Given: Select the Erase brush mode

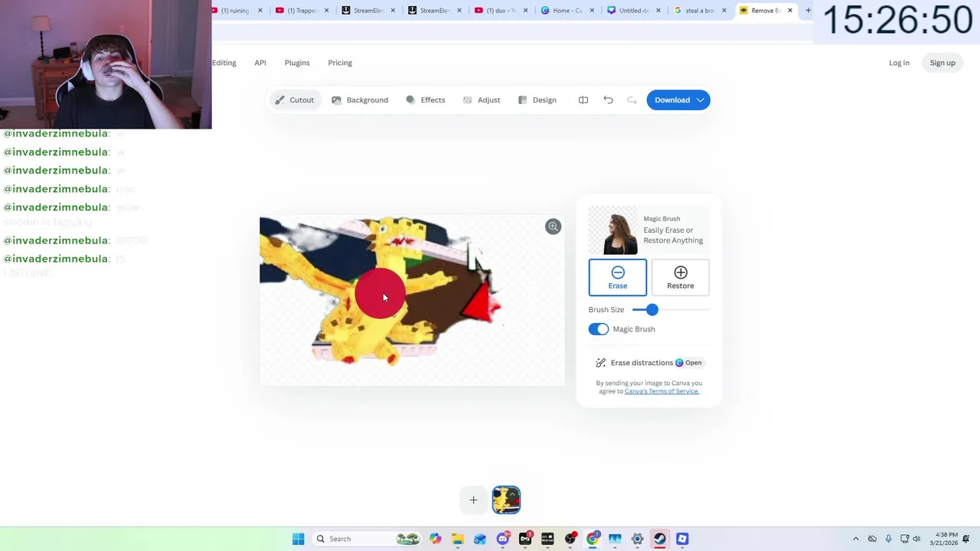Looking at the screenshot, I should [618, 277].
